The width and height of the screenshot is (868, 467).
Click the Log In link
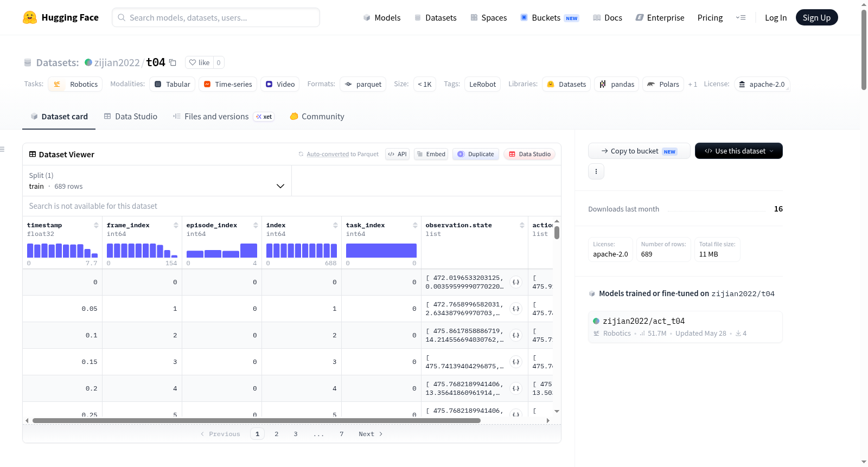coord(776,18)
